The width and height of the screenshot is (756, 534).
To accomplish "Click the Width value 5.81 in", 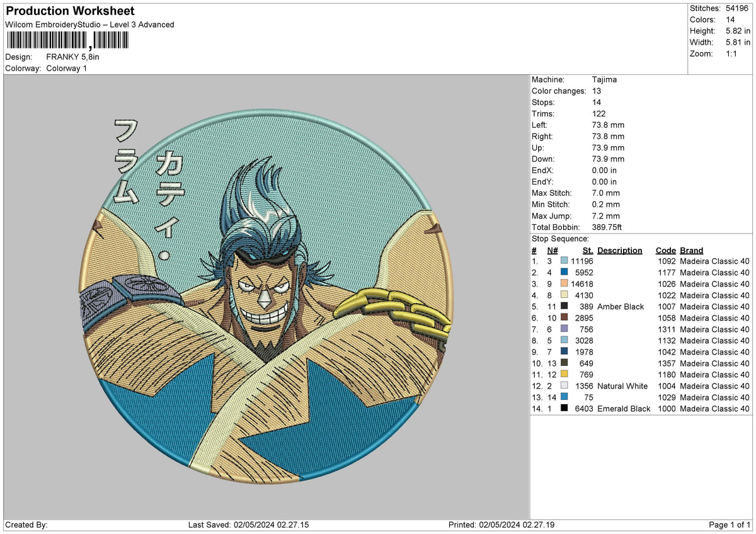I will point(738,42).
